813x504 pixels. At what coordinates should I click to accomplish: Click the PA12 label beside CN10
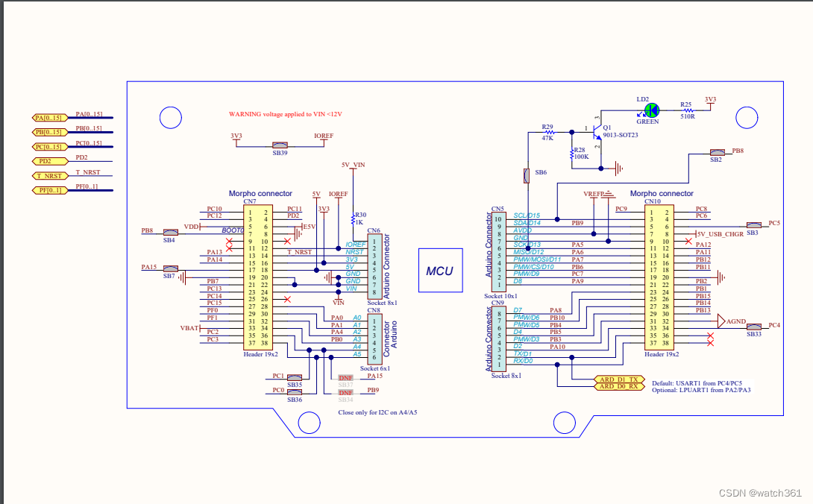pos(703,245)
